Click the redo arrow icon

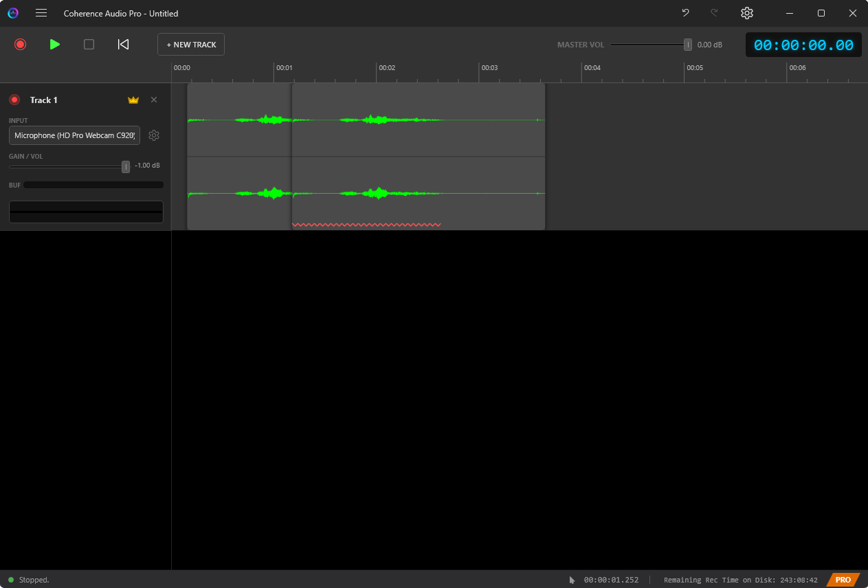coord(714,13)
